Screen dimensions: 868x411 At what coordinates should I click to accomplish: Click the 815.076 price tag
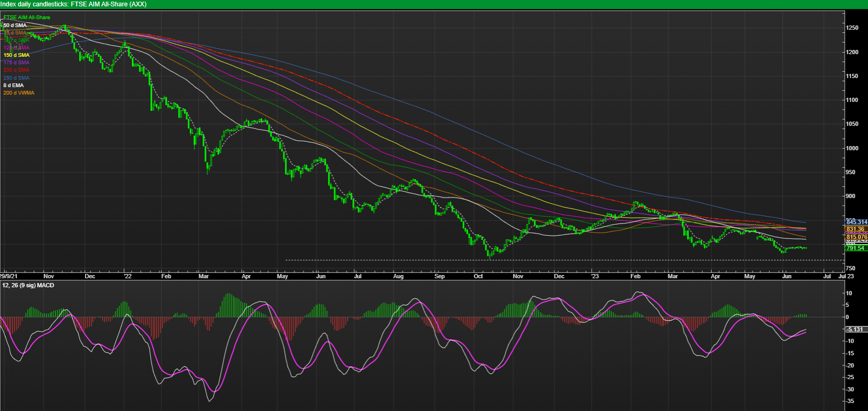tap(856, 237)
